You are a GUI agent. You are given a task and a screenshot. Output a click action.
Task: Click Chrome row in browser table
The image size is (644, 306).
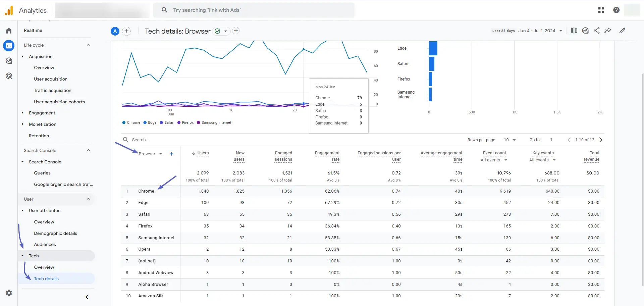point(362,191)
